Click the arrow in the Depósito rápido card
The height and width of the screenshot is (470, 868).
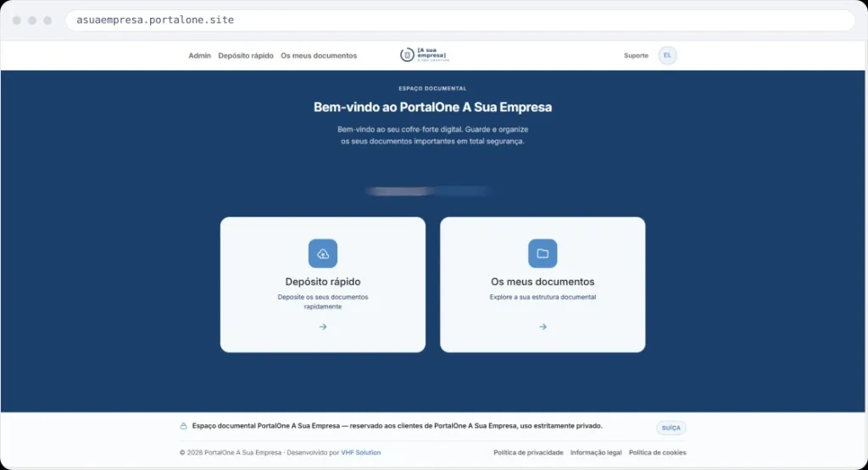[x=323, y=327]
